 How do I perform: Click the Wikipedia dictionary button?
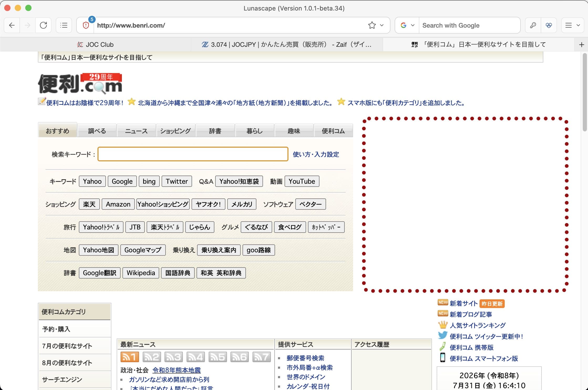pyautogui.click(x=141, y=273)
